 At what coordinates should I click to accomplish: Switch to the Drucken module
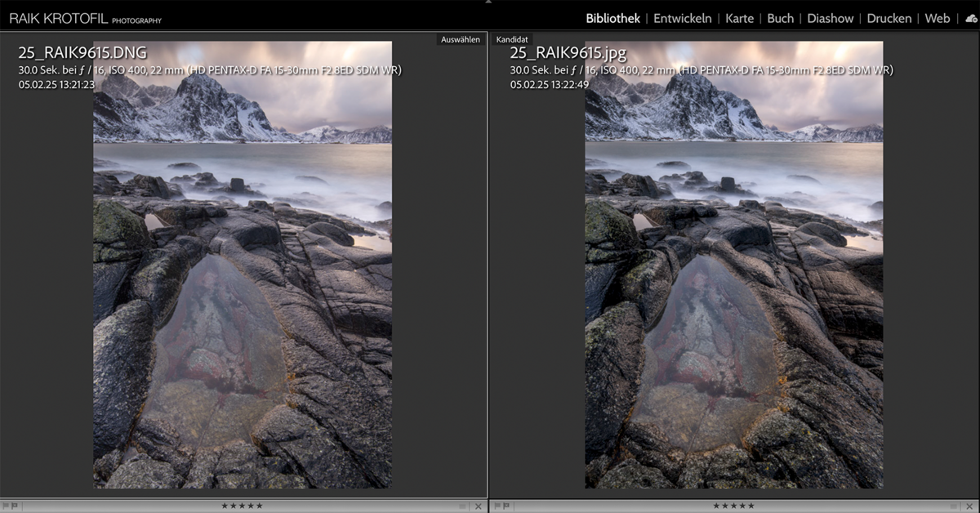(889, 18)
